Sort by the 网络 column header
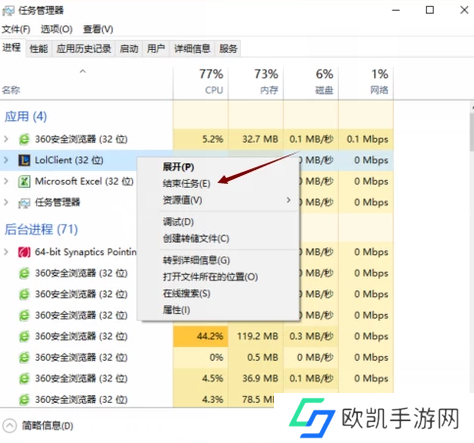 [x=366, y=83]
